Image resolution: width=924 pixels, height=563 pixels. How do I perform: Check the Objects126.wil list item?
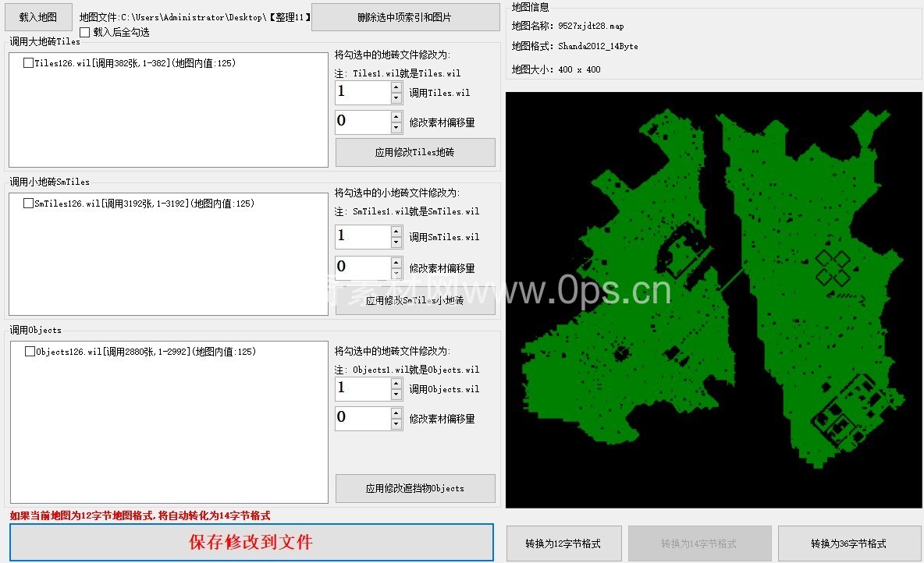[30, 352]
